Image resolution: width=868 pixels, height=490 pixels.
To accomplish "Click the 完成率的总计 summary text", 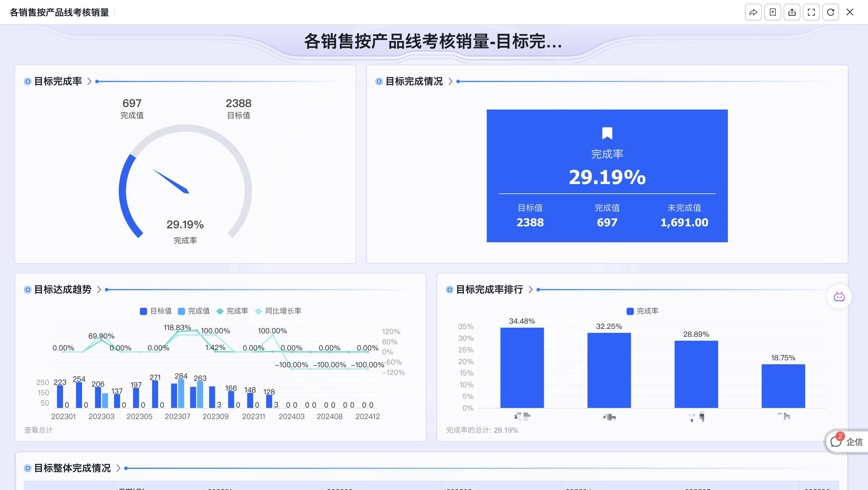I will [482, 430].
